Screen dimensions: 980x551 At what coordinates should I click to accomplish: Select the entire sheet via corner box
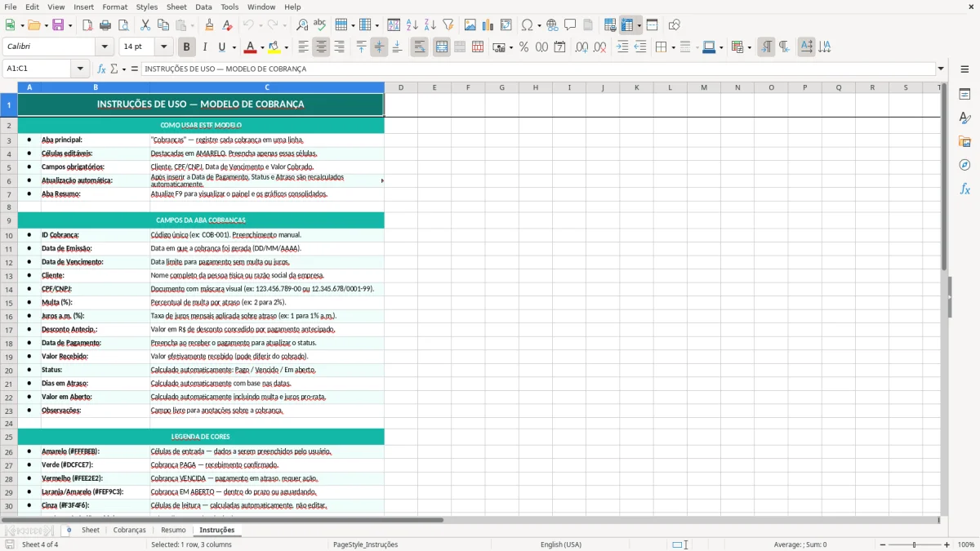9,87
